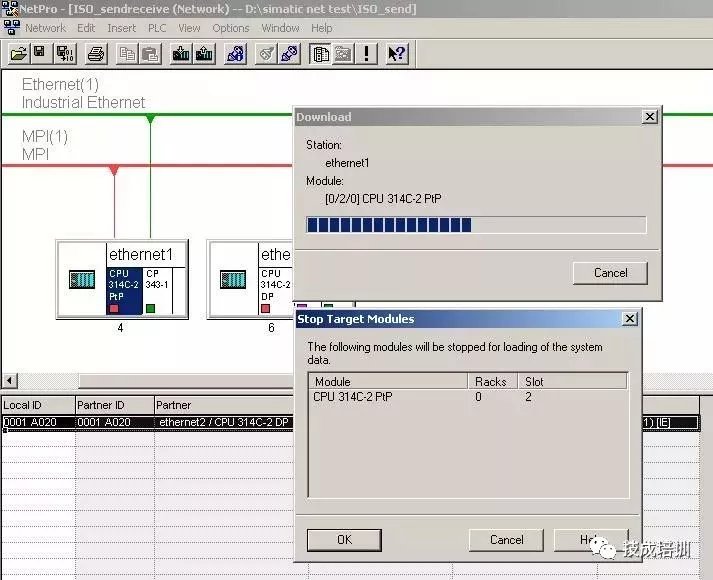Click the Open project folder icon
713x580 pixels.
point(18,53)
